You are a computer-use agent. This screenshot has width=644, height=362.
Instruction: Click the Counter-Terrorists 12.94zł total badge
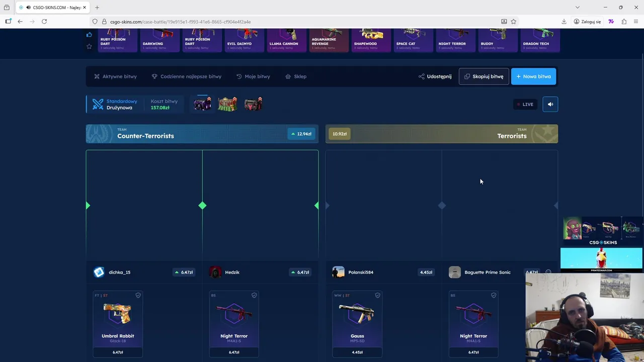(301, 134)
